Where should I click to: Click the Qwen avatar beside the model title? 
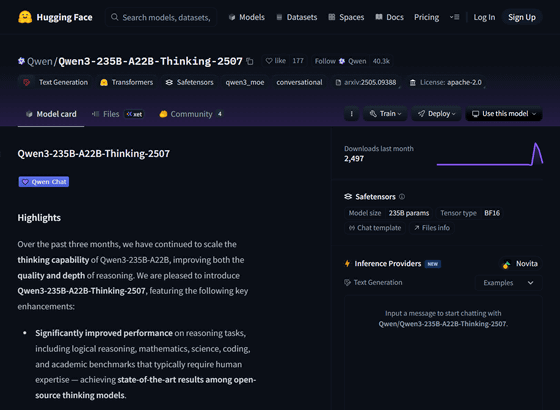[21, 61]
